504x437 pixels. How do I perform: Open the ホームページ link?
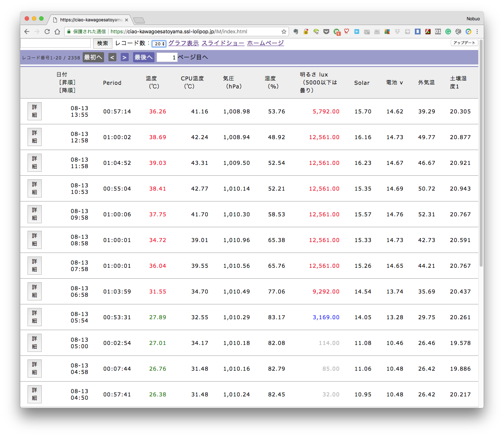[x=265, y=43]
